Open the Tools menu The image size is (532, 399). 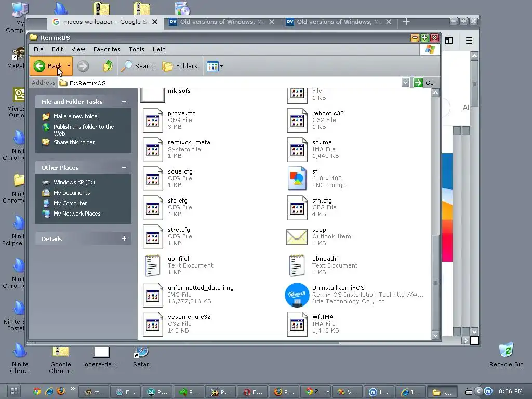coord(137,49)
